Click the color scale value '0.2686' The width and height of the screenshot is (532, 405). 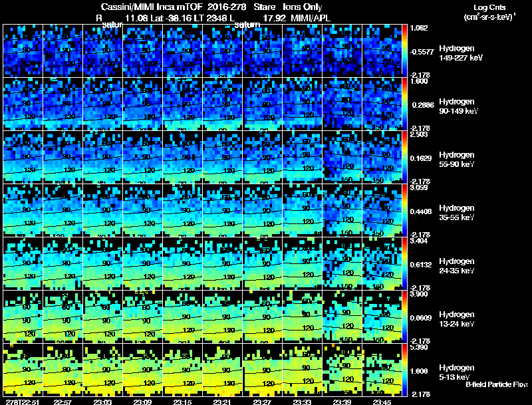(423, 105)
